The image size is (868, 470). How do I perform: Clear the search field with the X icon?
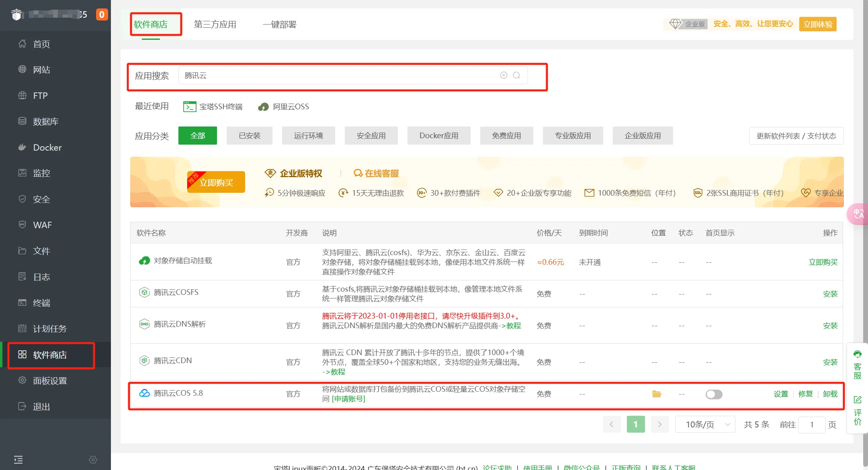(504, 75)
